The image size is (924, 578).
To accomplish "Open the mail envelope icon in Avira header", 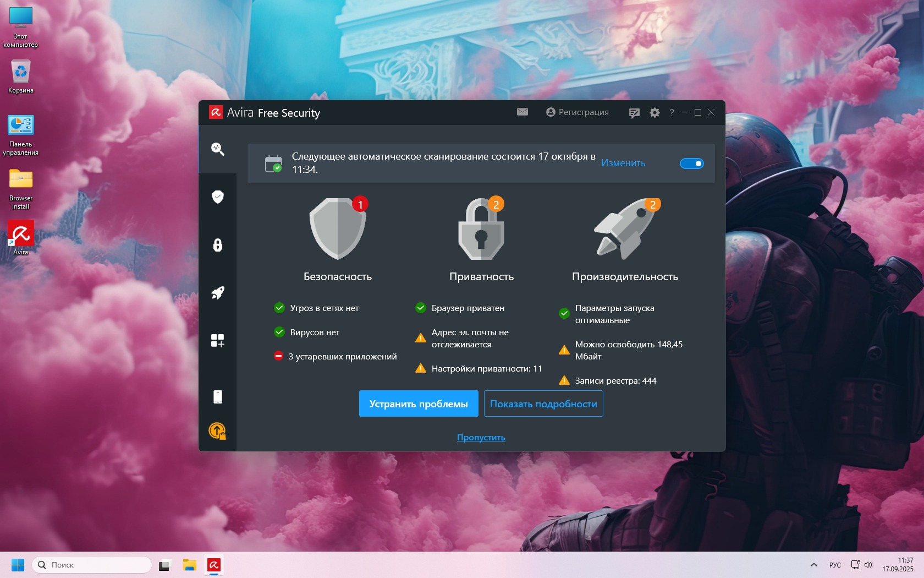I will coord(522,112).
